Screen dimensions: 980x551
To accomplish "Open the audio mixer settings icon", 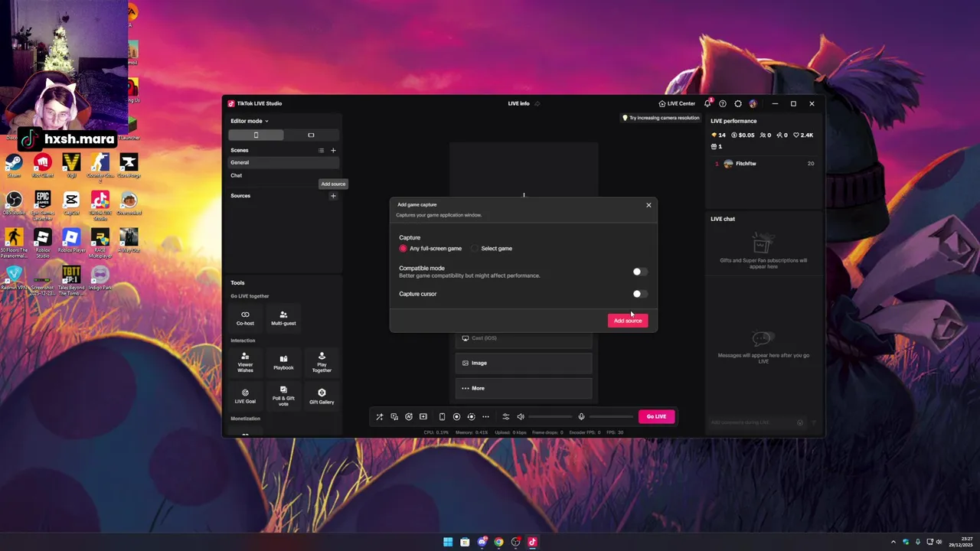I will 505,416.
